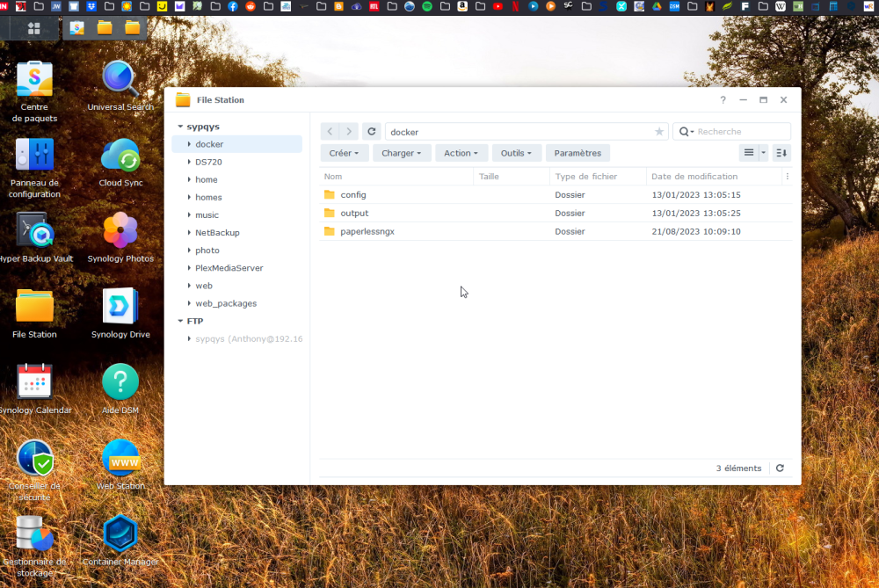Launch Conseiller de sécurité
Viewport: 879px width, 588px height.
[34, 458]
